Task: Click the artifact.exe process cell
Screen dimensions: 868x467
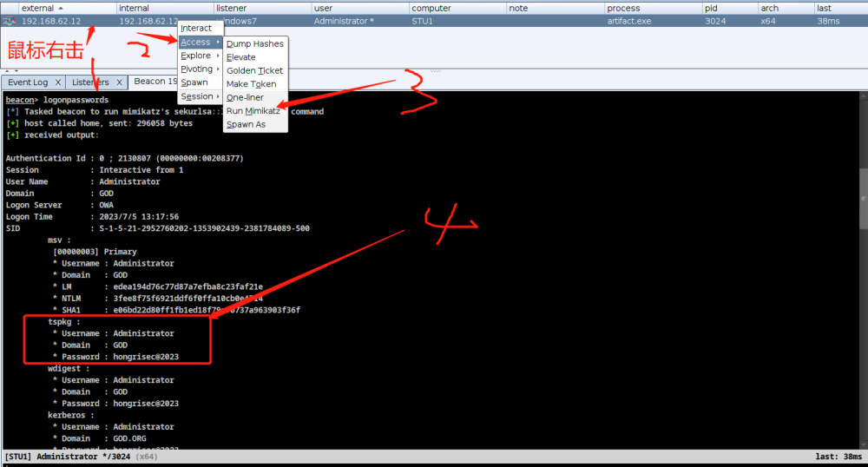Action: pos(629,21)
